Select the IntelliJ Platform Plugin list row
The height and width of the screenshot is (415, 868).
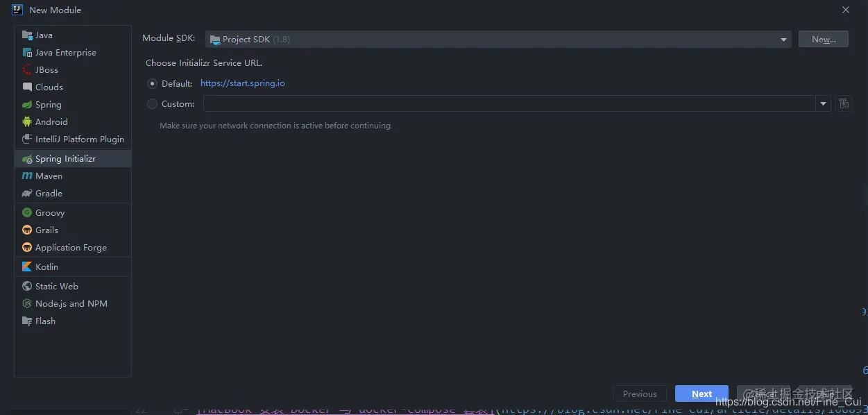click(x=73, y=139)
